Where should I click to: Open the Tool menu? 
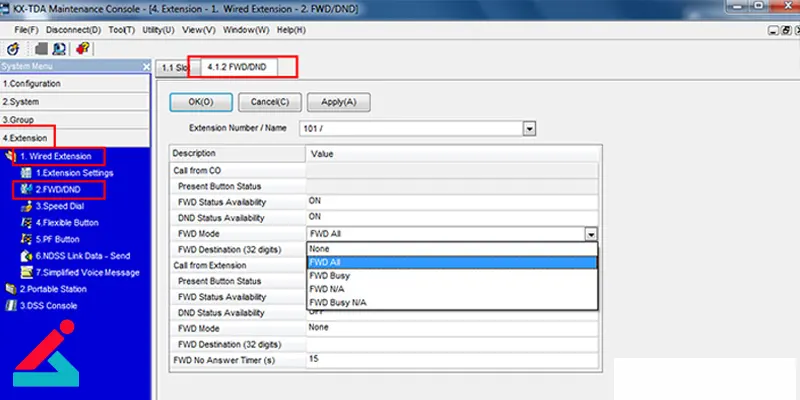[121, 30]
